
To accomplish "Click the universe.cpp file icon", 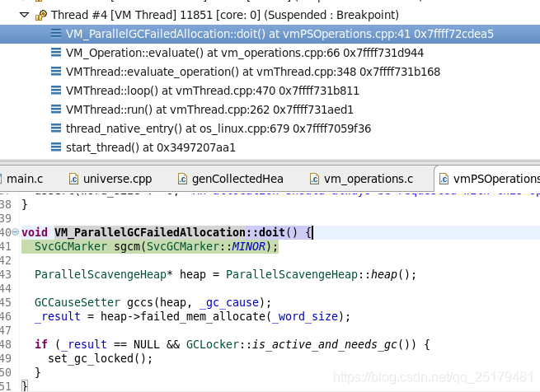I will coord(73,179).
